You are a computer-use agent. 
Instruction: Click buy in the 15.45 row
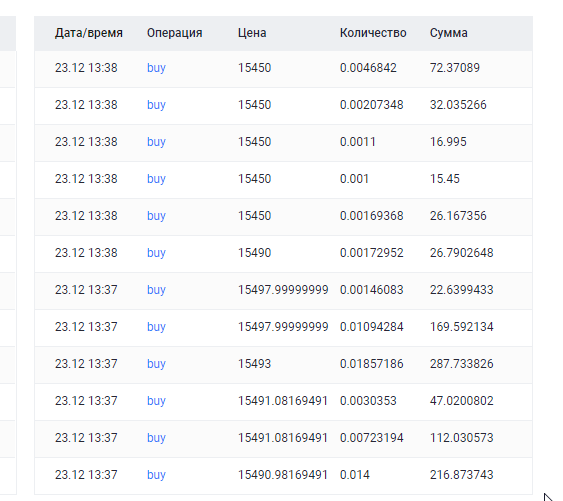pos(156,179)
